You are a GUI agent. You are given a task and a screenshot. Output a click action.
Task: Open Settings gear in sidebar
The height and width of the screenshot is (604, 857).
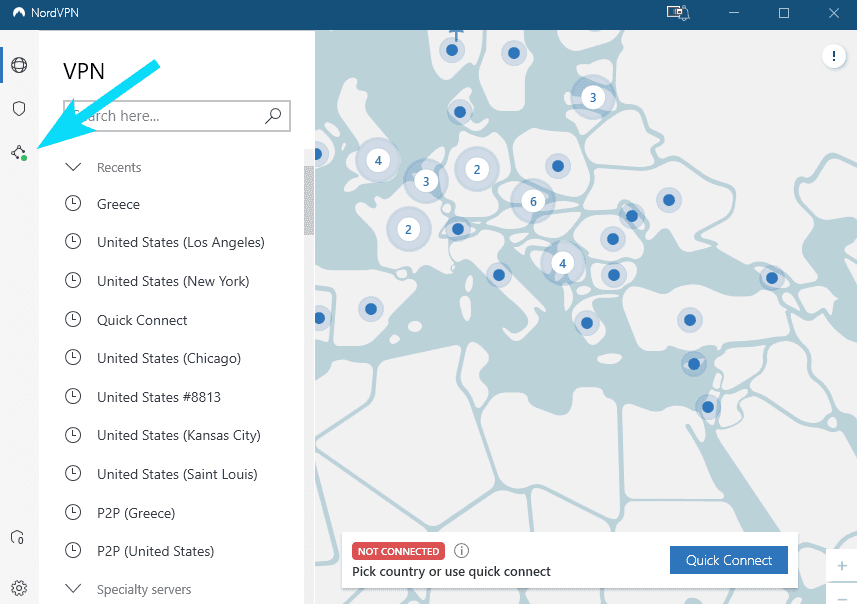click(x=19, y=588)
